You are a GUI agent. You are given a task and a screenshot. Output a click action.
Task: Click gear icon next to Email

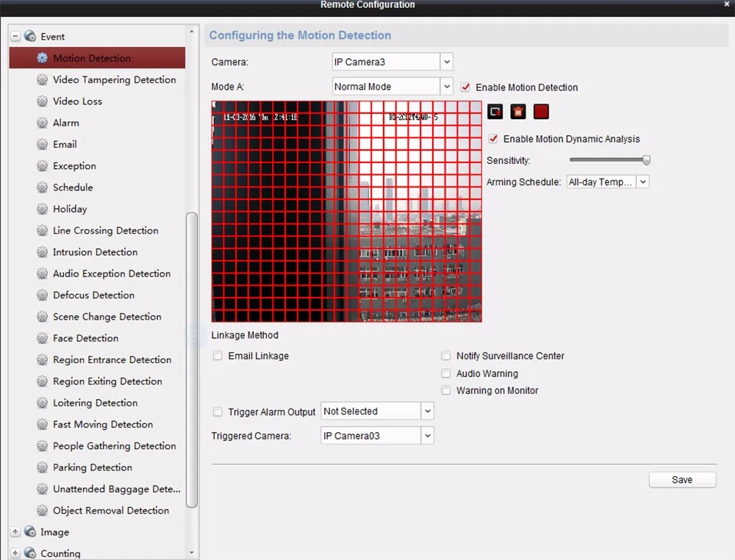pos(42,144)
